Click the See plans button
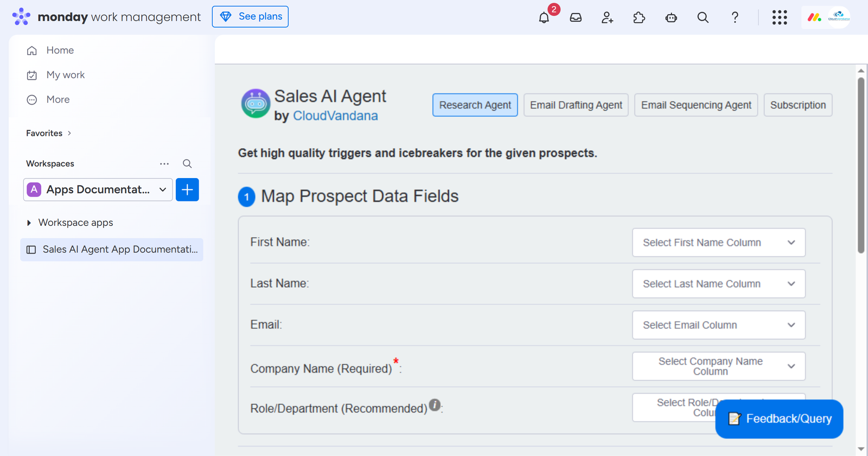Viewport: 868px width, 456px height. point(250,16)
